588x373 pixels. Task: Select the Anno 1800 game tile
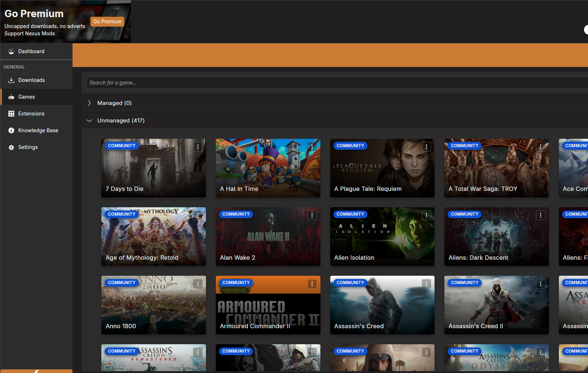tap(153, 305)
